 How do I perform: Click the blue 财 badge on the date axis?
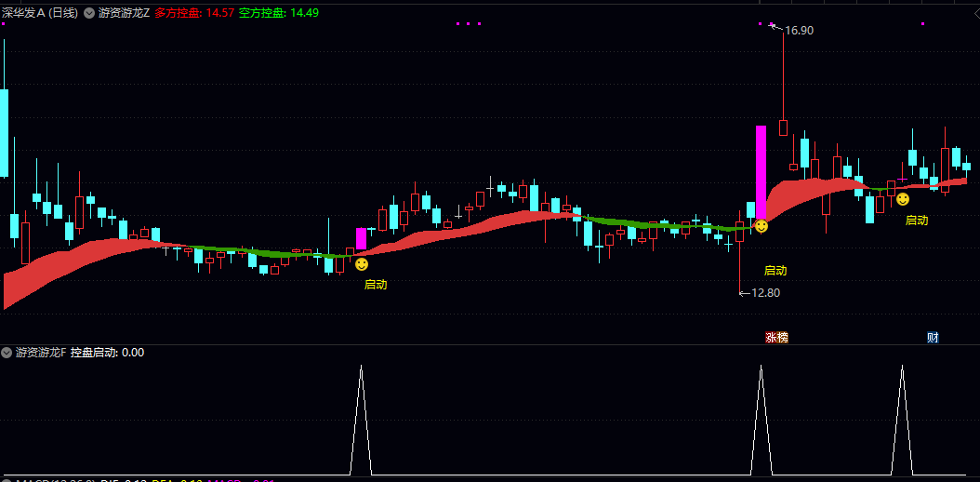pos(933,338)
